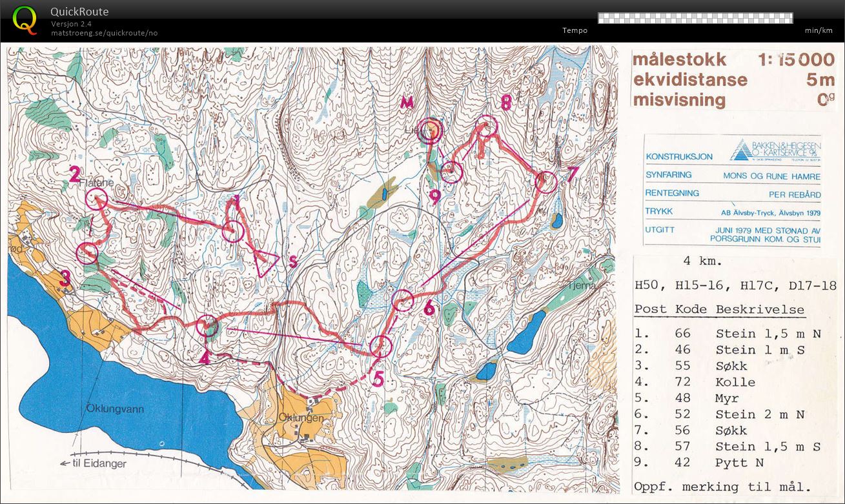Click the 'misvisning' declination text
This screenshot has width=845, height=504.
(x=679, y=100)
